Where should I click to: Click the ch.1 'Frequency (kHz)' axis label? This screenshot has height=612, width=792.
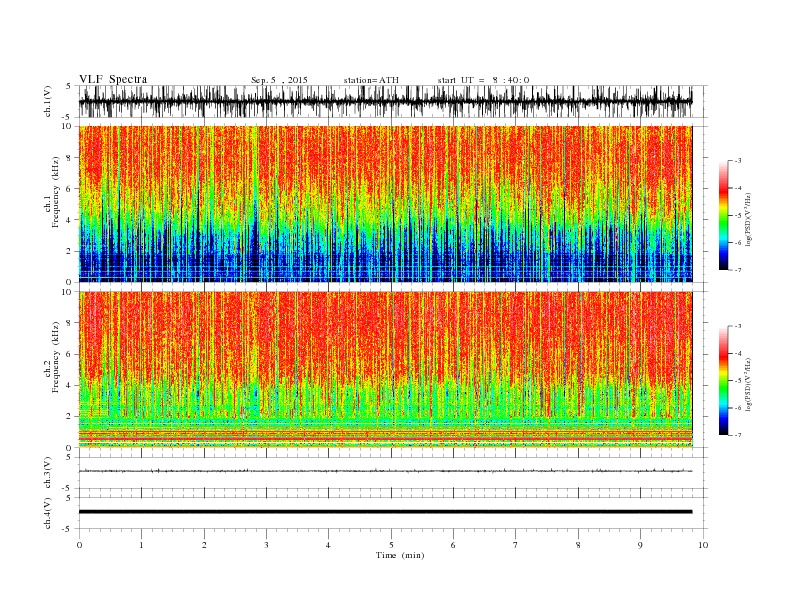coord(55,192)
